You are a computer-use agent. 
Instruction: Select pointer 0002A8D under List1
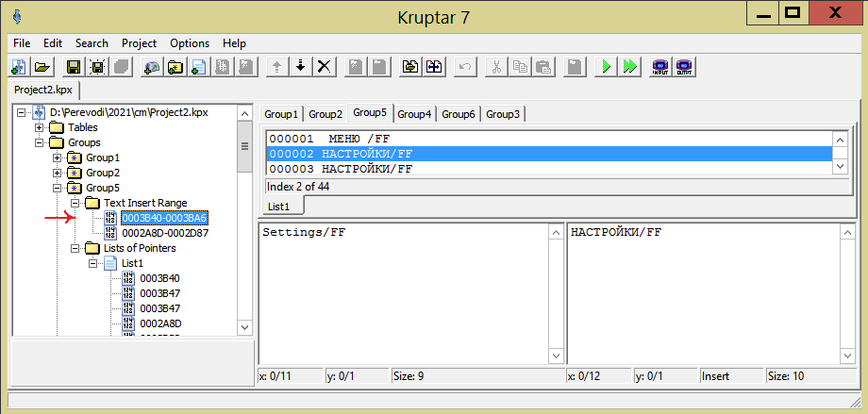[x=160, y=323]
